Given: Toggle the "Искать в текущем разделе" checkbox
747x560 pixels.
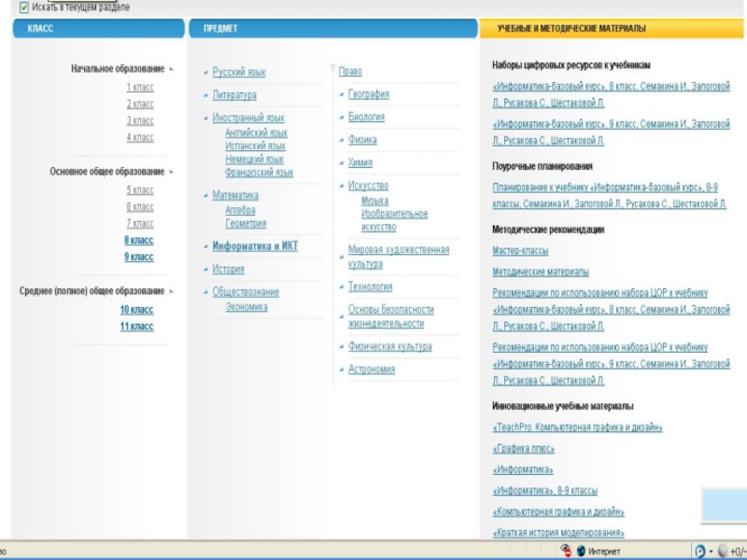Looking at the screenshot, I should pyautogui.click(x=24, y=7).
